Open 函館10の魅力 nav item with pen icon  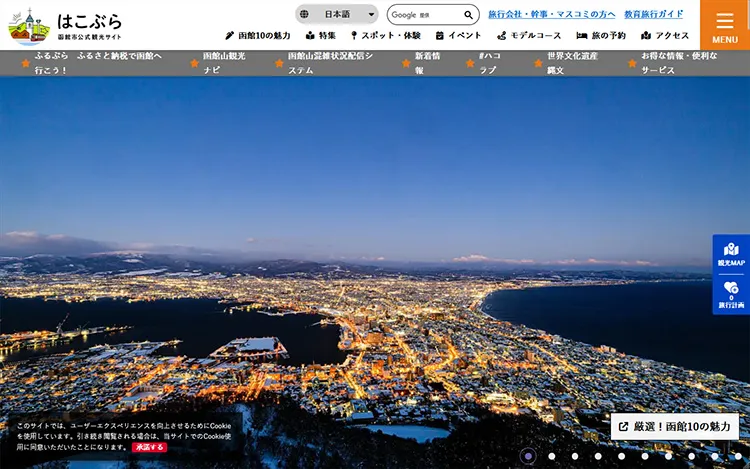point(258,35)
